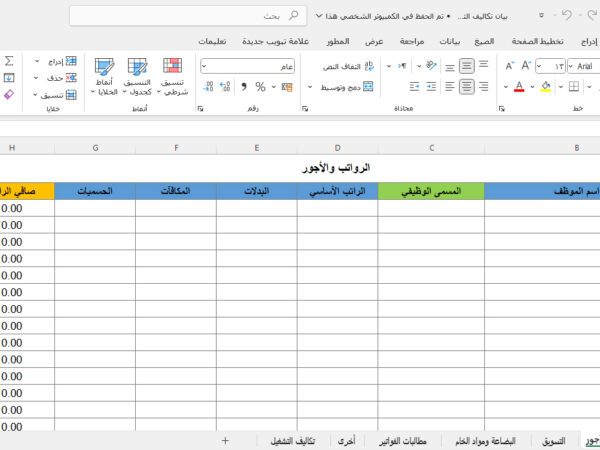The image size is (600, 450).
Task: Add a new sheet with the plus button
Action: 225,440
